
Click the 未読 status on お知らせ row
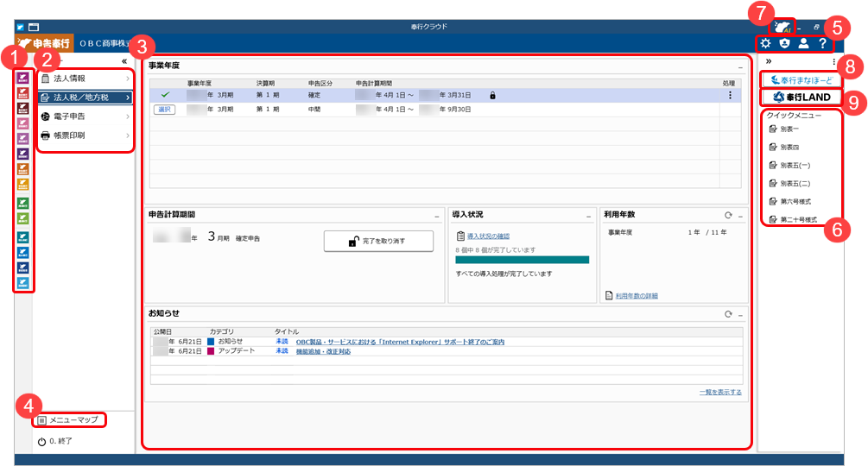click(x=282, y=342)
